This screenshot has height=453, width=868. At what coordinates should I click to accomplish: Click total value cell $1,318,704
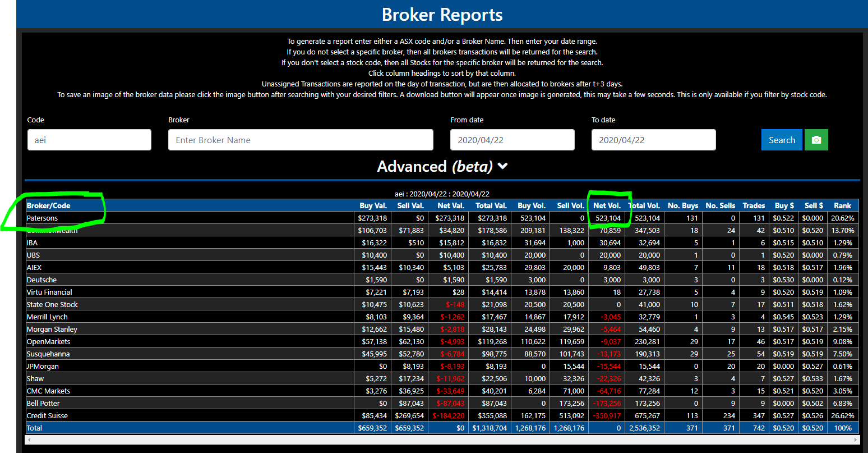490,428
